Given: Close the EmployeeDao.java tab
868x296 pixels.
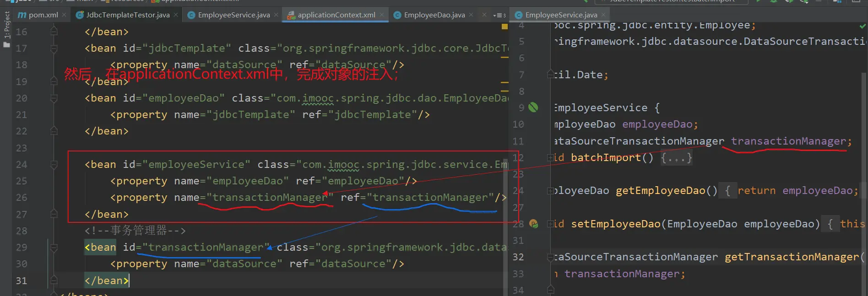Looking at the screenshot, I should 471,15.
